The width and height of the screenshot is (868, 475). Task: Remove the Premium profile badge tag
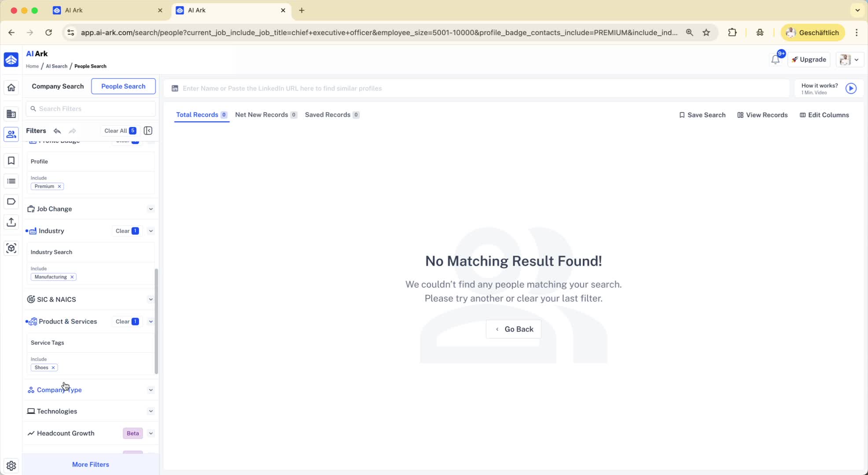(59, 186)
